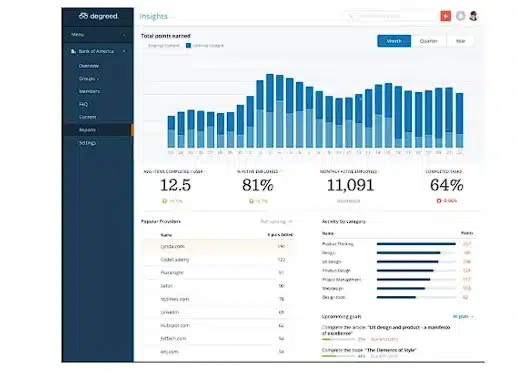The height and width of the screenshot is (375, 521).
Task: Open the user profile avatar
Action: click(x=474, y=16)
